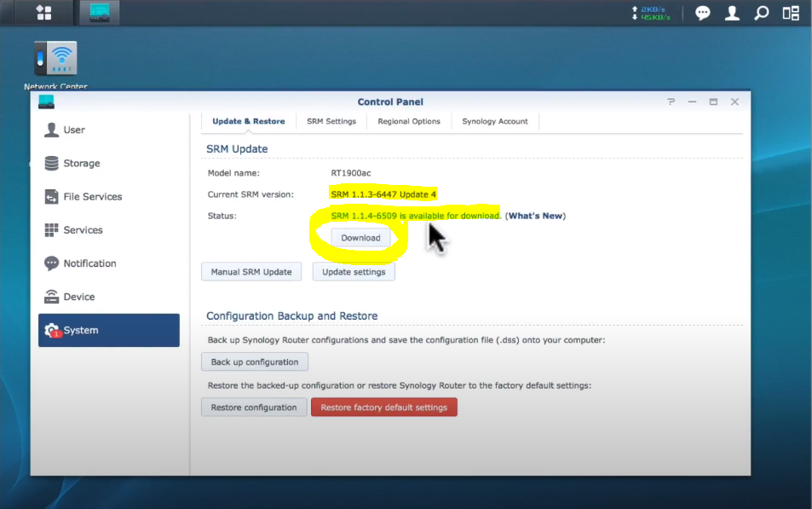Open the widgets panel icon
812x509 pixels.
[x=790, y=13]
